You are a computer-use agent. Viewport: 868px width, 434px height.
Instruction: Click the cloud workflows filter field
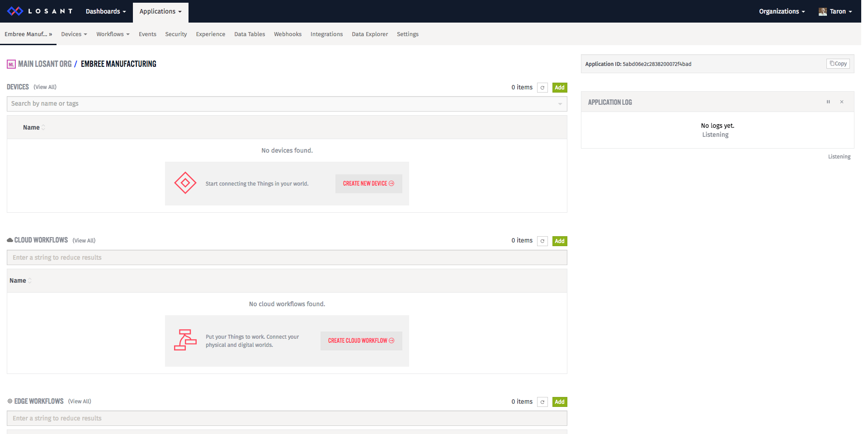point(287,257)
